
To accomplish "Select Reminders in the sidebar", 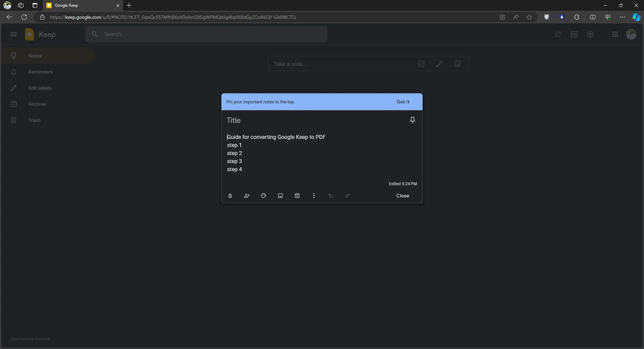I will point(40,72).
